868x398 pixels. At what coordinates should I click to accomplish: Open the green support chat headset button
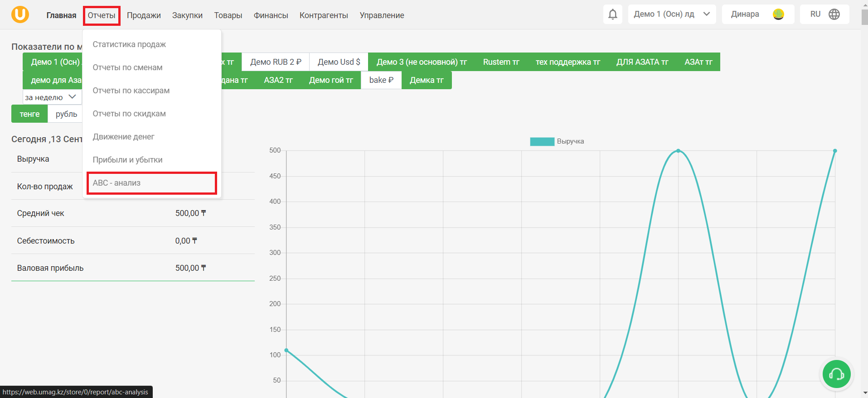coord(836,374)
